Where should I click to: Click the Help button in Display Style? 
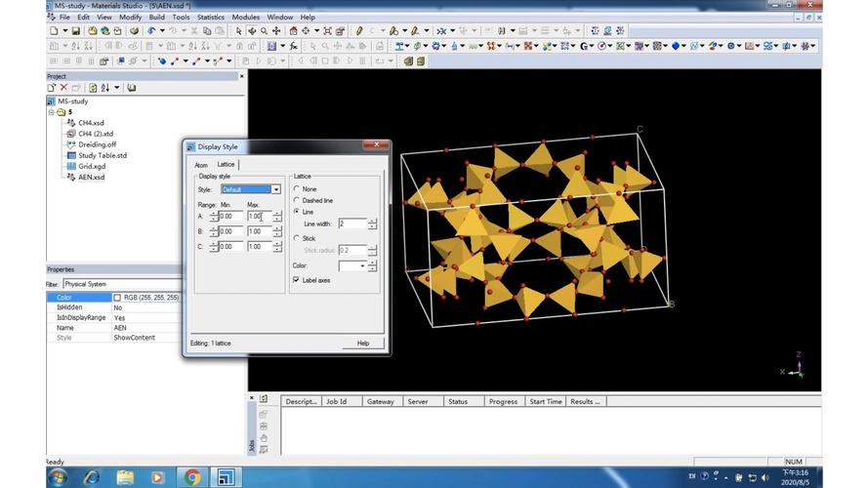pyautogui.click(x=362, y=344)
